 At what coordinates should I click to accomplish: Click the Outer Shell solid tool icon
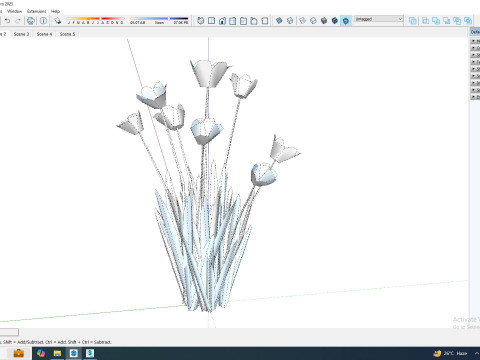(413, 21)
